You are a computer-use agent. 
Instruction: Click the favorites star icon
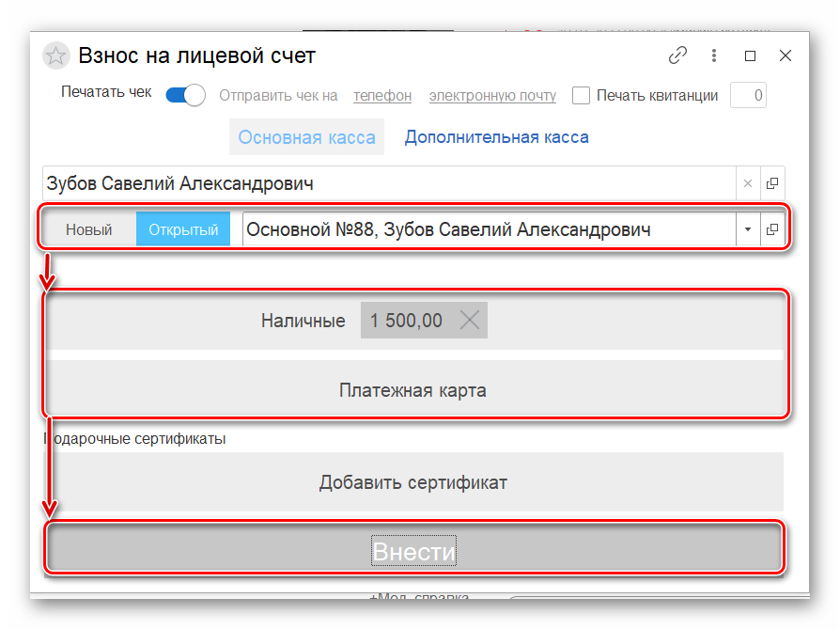pos(55,56)
